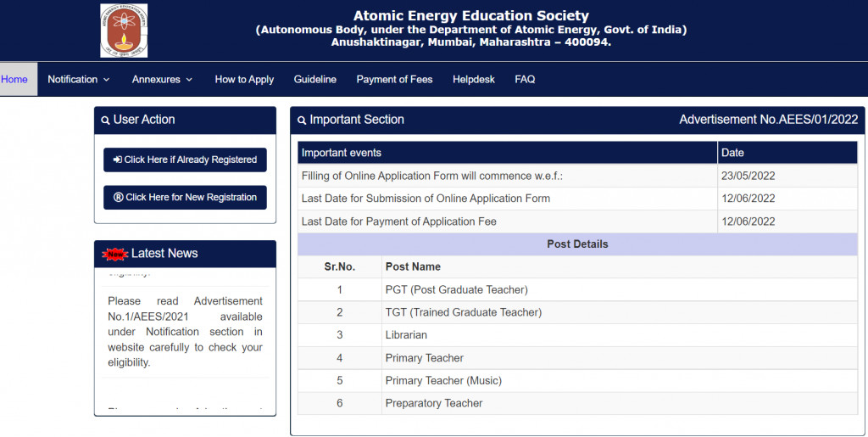Click the Atomic Energy Education Society logo
868x437 pixels.
124,31
